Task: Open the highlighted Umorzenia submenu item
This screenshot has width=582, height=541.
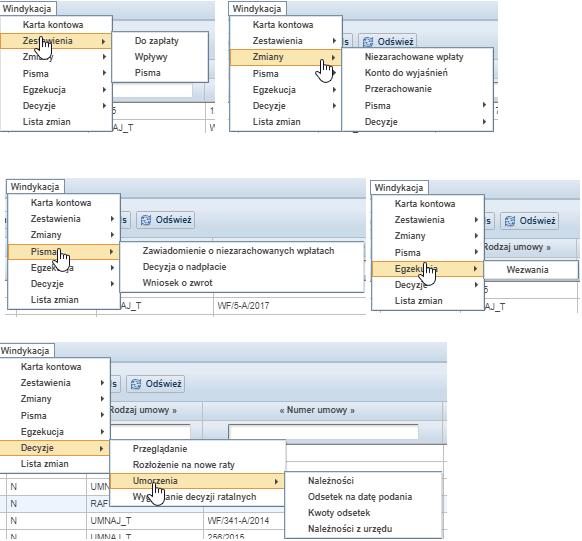Action: tap(197, 481)
